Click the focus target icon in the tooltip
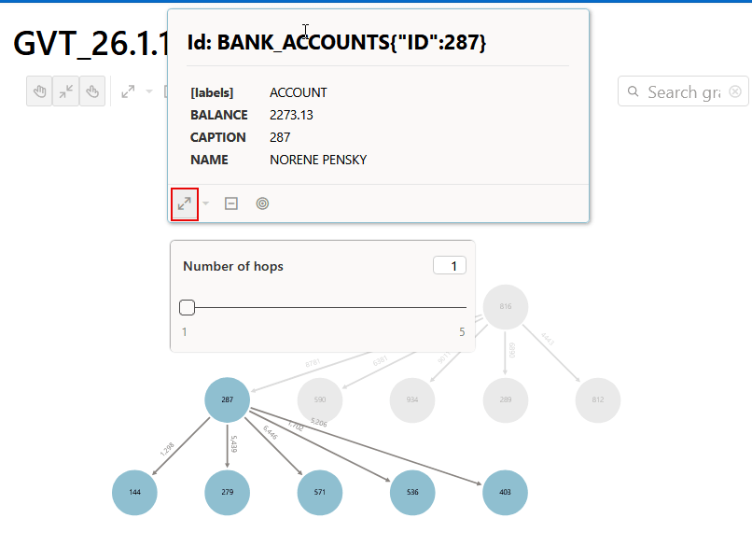752x560 pixels. pyautogui.click(x=262, y=203)
